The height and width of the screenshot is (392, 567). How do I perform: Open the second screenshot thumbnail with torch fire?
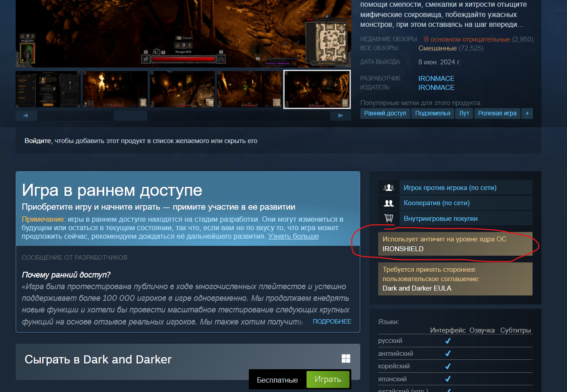(x=115, y=89)
